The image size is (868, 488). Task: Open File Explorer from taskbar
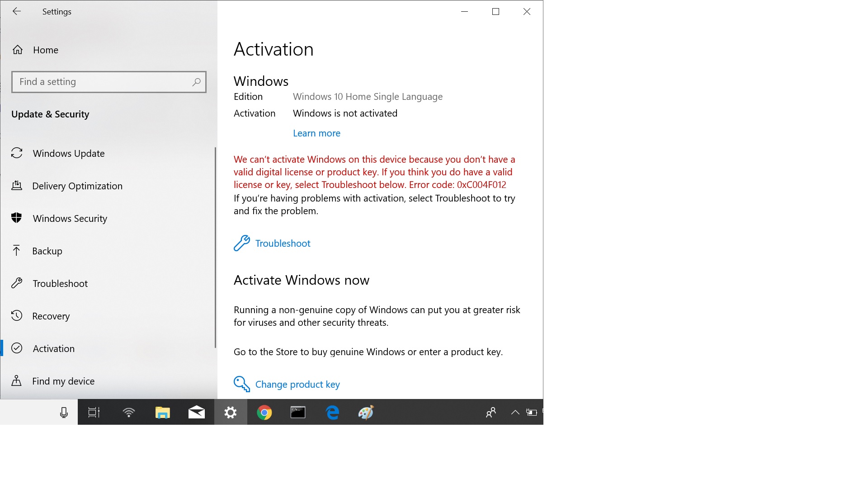coord(162,413)
